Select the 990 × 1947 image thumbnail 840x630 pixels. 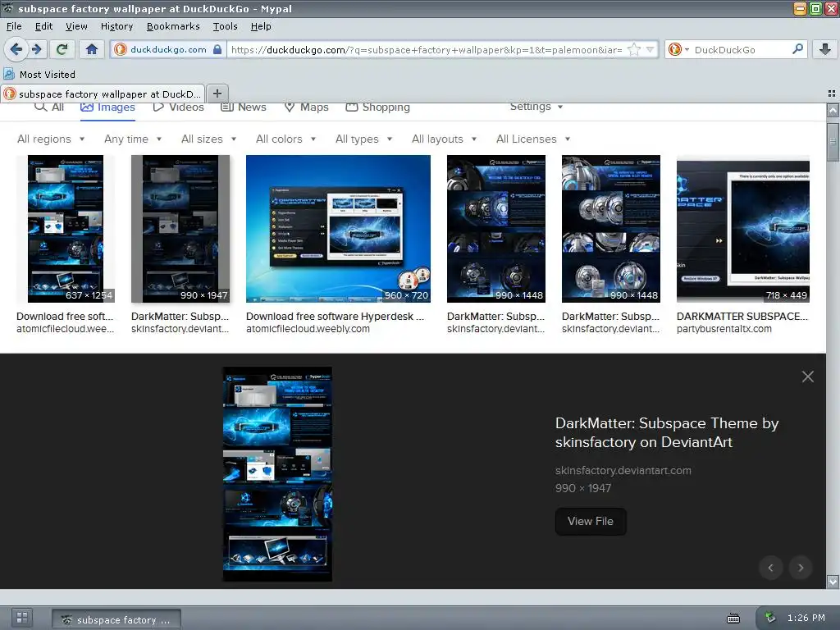[180, 229]
